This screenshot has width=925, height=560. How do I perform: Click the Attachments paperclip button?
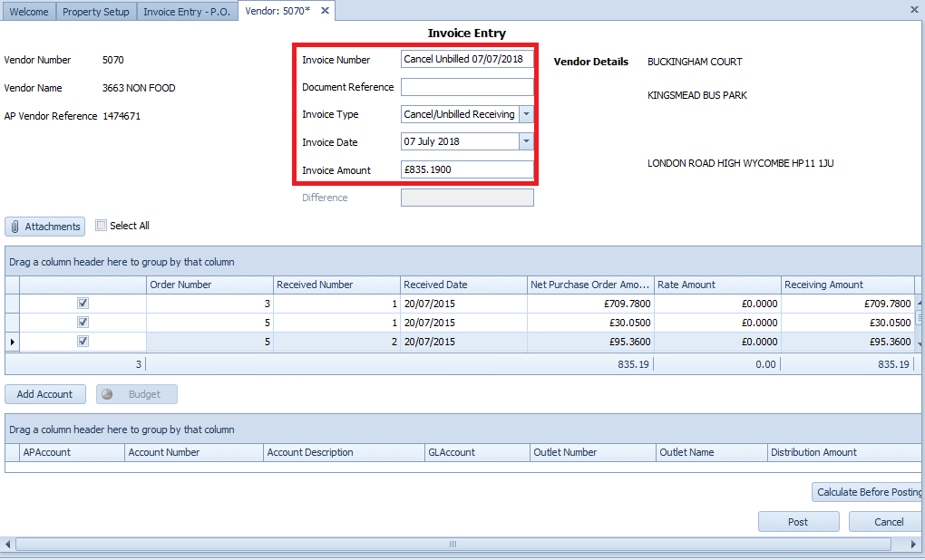click(45, 227)
